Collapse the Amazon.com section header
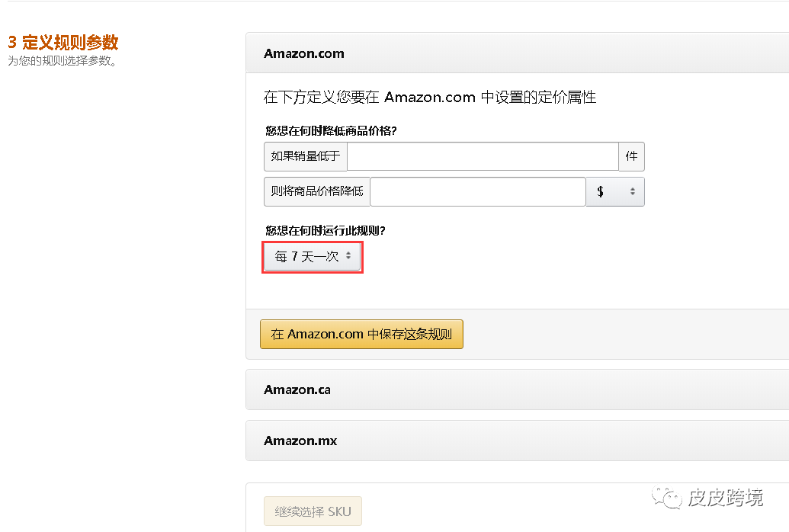 click(x=304, y=53)
